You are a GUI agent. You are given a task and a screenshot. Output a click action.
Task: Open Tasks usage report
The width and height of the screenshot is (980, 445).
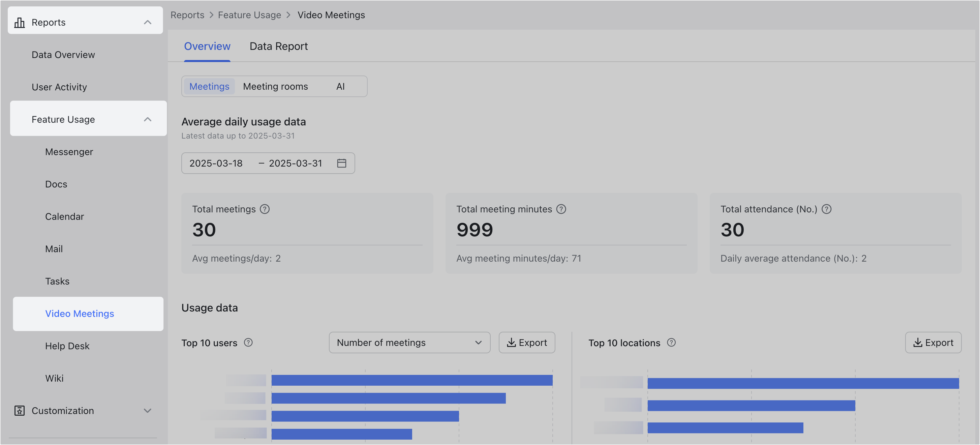tap(57, 281)
